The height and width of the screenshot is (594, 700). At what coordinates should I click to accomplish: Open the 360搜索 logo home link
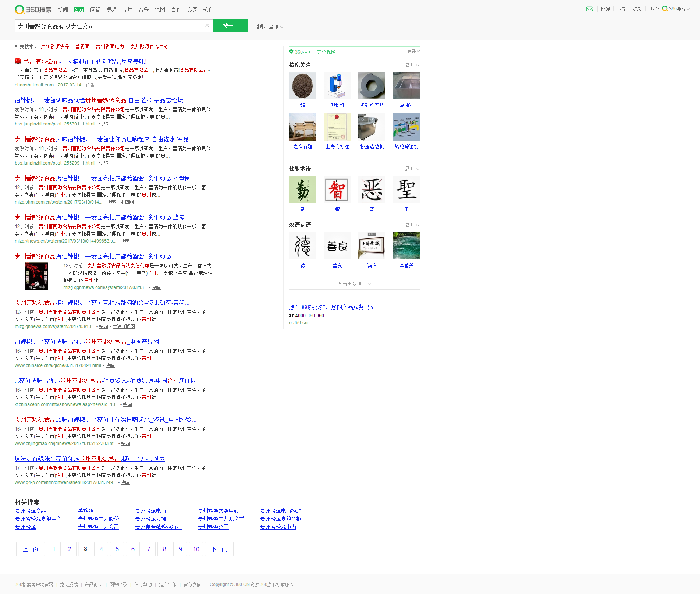click(x=33, y=10)
